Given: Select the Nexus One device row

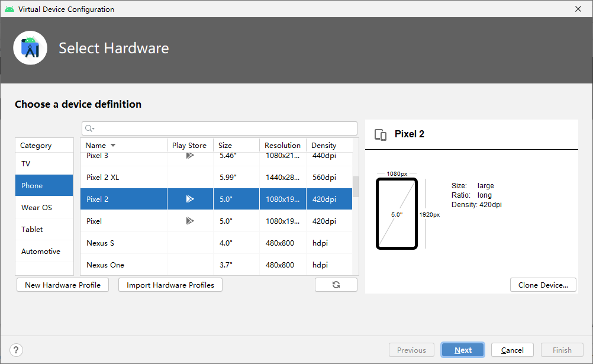Looking at the screenshot, I should [217, 265].
